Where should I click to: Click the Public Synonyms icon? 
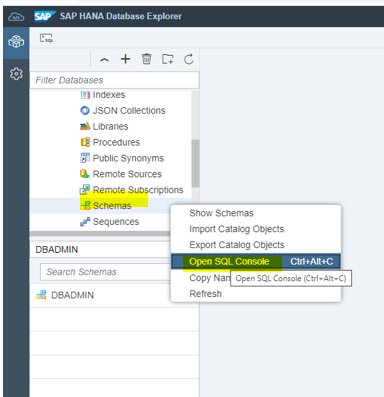85,158
